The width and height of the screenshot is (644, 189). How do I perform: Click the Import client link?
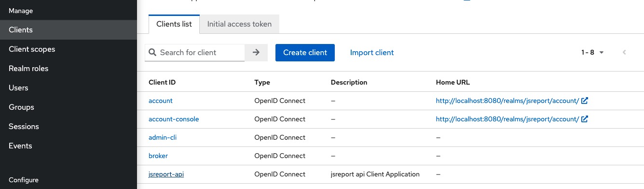[x=372, y=53]
